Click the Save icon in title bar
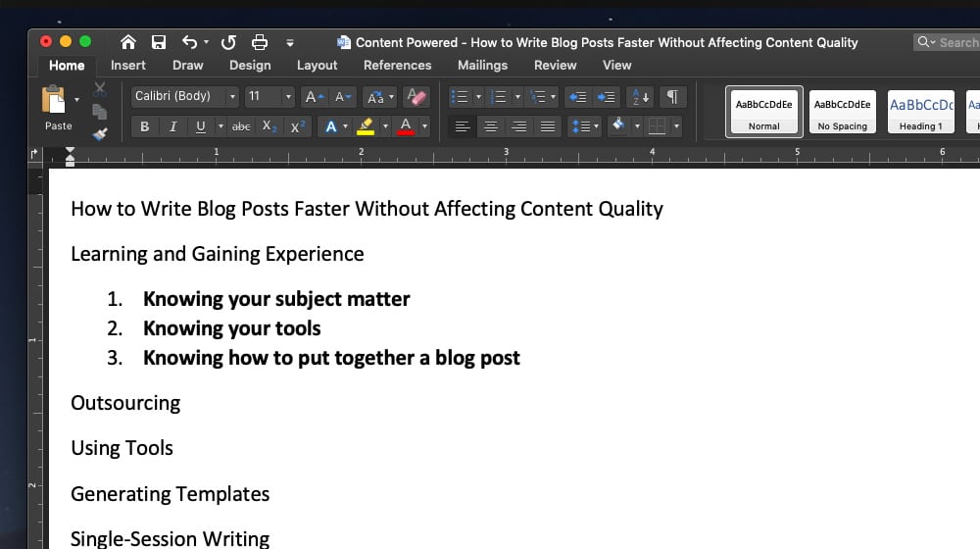 pos(158,42)
